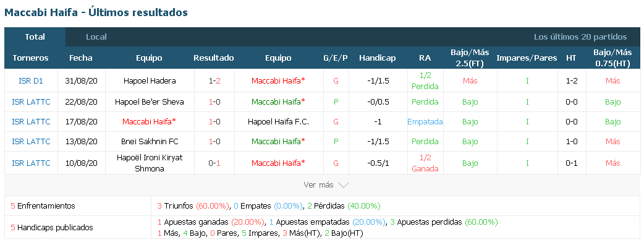Open Hapoel Haifa F.C. team link

click(279, 122)
